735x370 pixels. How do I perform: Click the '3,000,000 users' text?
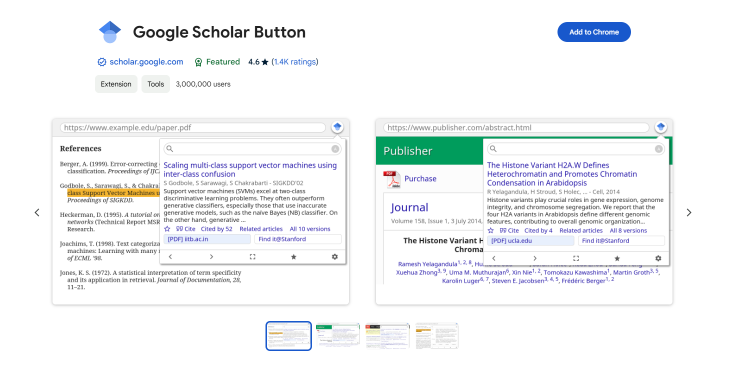[203, 84]
